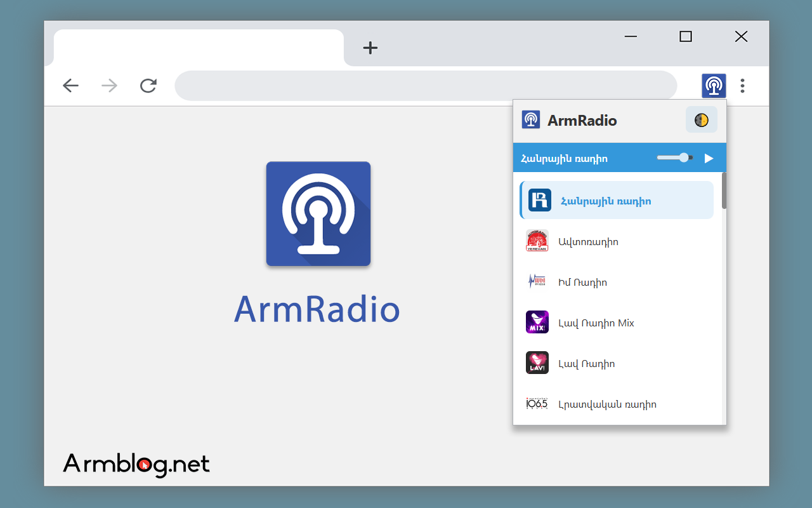The image size is (812, 508).
Task: Play the current radio station
Action: coord(709,158)
